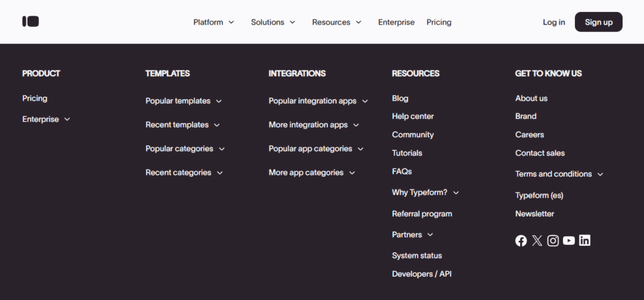The height and width of the screenshot is (300, 644).
Task: Click the RESOURCES footer heading
Action: pyautogui.click(x=416, y=74)
